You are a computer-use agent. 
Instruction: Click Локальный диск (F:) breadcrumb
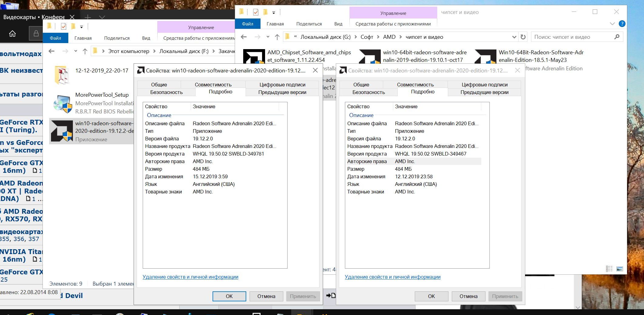click(184, 51)
